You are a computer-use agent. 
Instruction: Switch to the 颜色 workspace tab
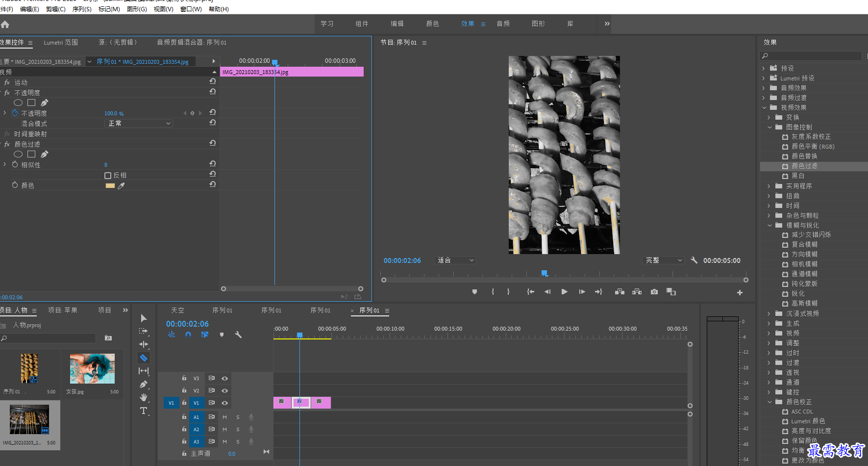point(433,24)
